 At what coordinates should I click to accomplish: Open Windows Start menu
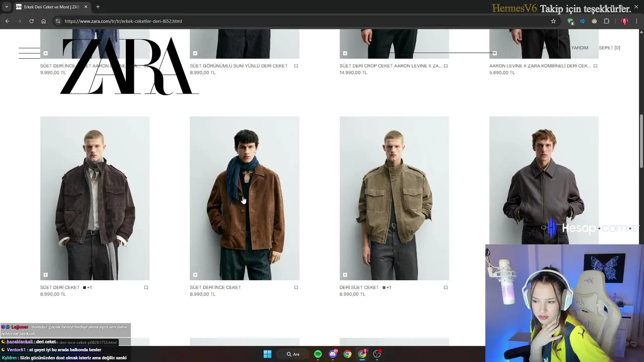[268, 354]
